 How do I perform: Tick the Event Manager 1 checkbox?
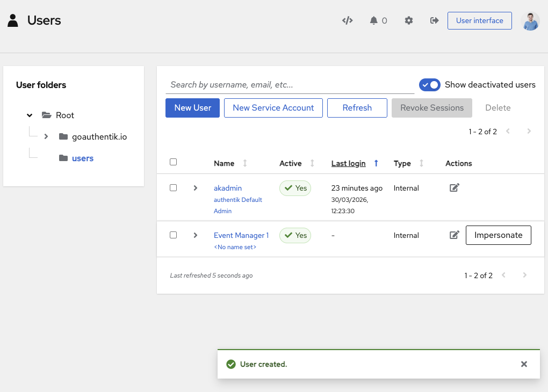tap(173, 235)
